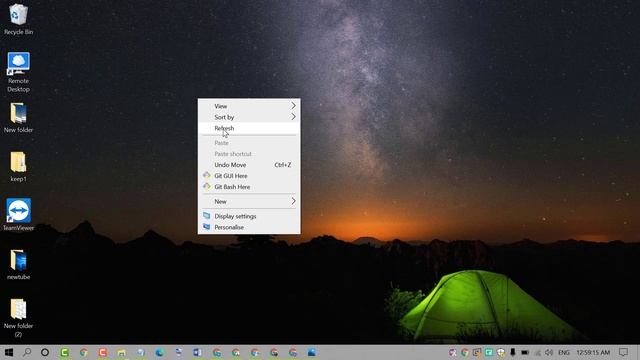Choose Refresh in the context menu

249,128
